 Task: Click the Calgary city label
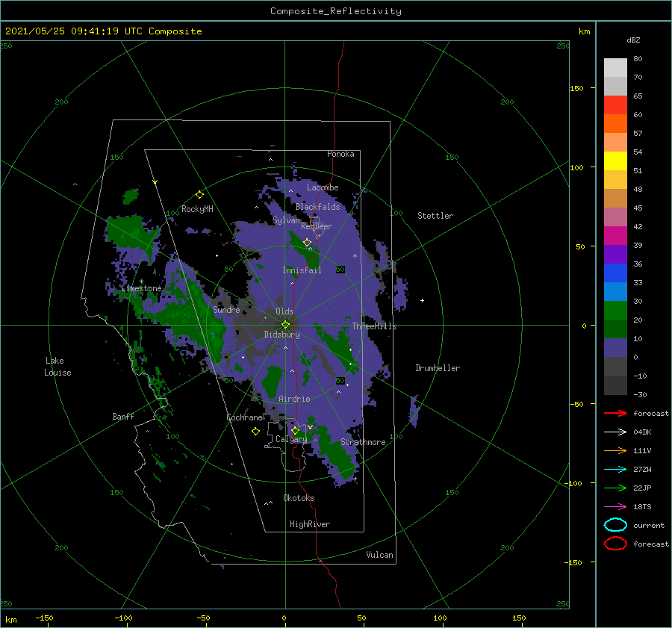[291, 439]
